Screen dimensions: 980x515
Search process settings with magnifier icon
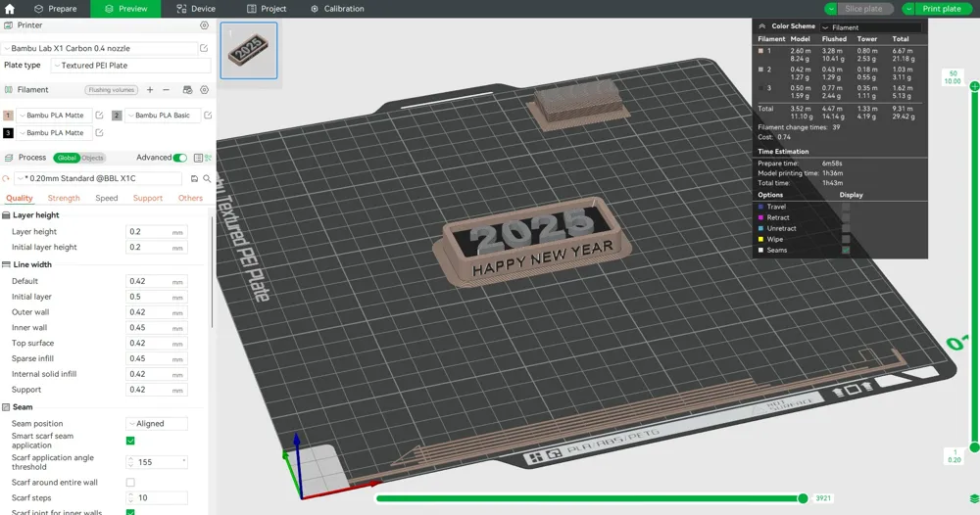click(x=207, y=178)
